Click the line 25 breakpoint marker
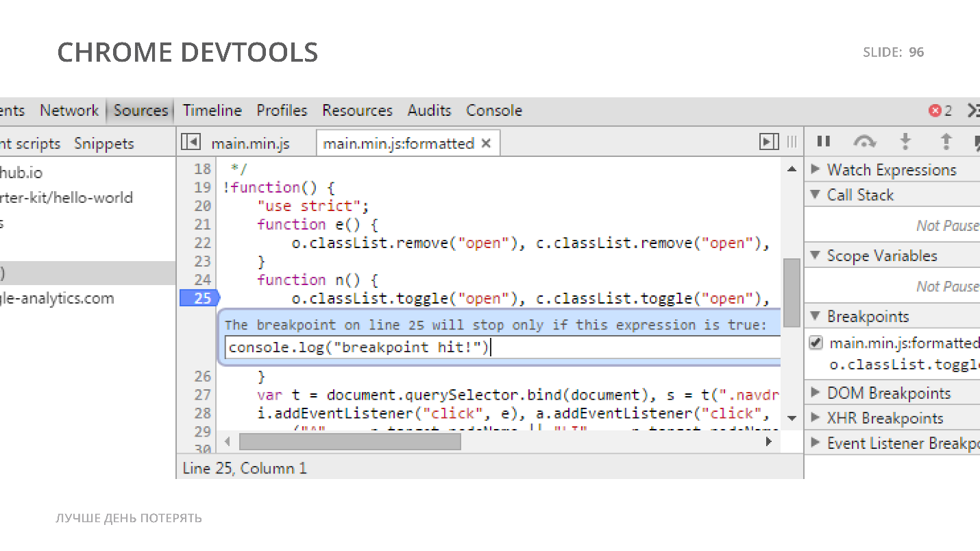Image resolution: width=980 pixels, height=551 pixels. click(x=199, y=298)
